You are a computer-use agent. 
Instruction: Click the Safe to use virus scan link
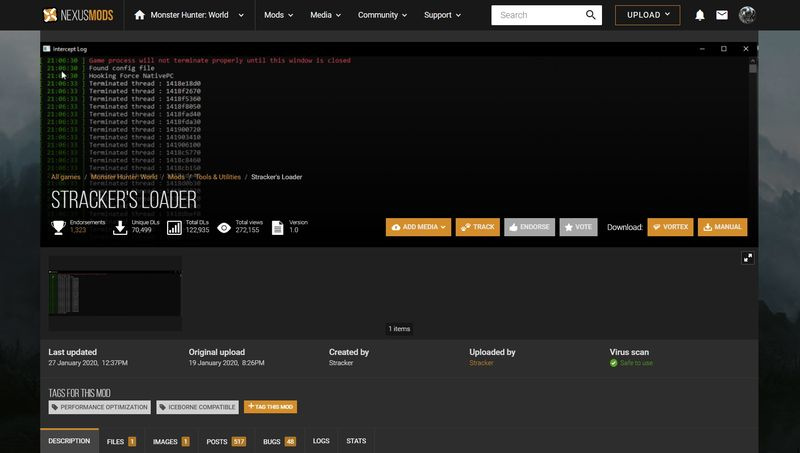[636, 363]
